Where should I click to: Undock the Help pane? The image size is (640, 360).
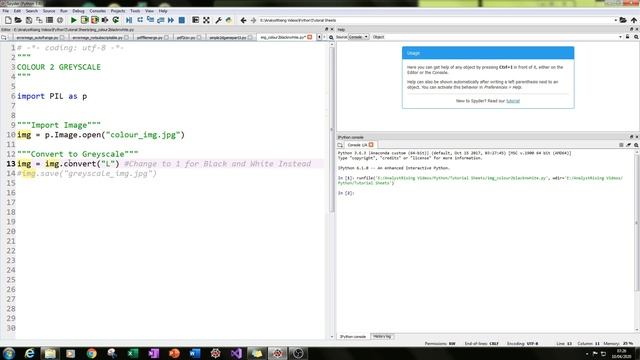(x=631, y=29)
